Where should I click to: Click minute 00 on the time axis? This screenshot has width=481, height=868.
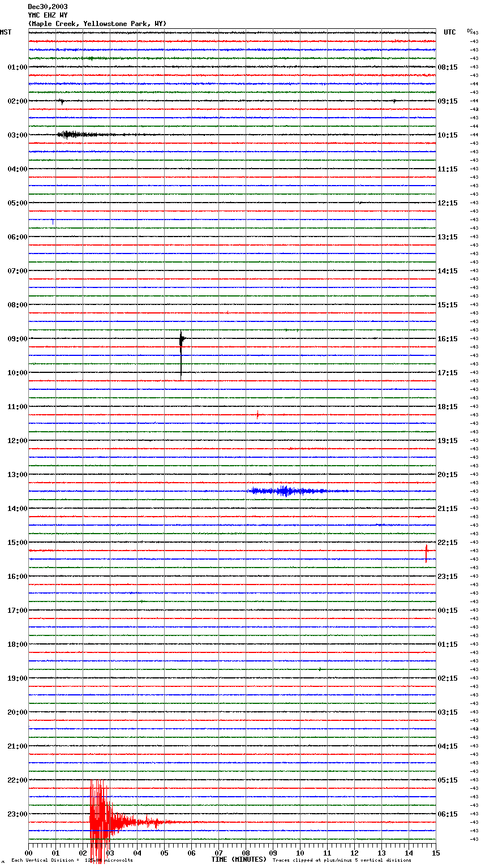coord(28,853)
